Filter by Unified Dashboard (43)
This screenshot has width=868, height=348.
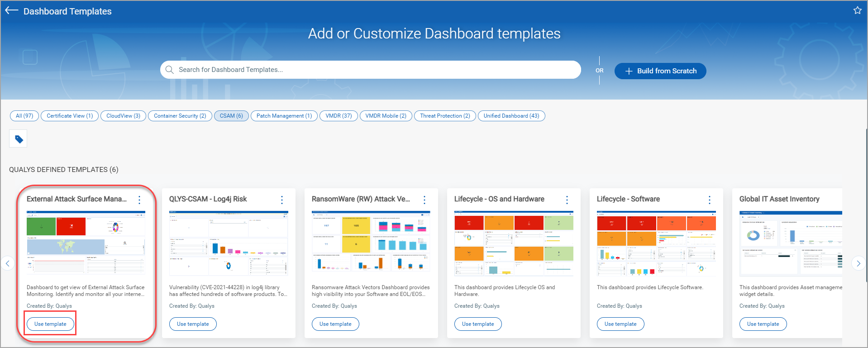pyautogui.click(x=511, y=116)
